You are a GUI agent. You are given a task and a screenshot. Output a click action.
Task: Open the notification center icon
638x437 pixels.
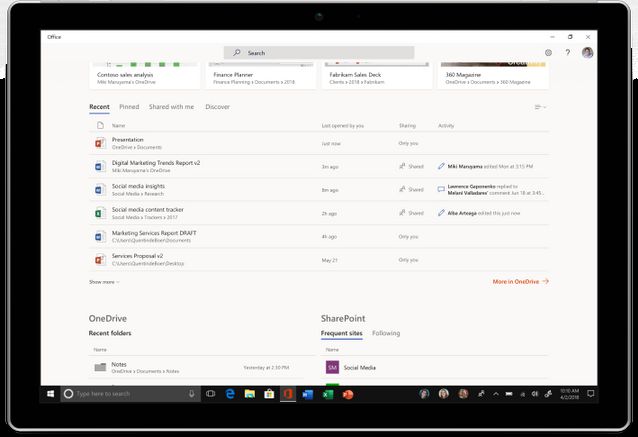tap(590, 393)
